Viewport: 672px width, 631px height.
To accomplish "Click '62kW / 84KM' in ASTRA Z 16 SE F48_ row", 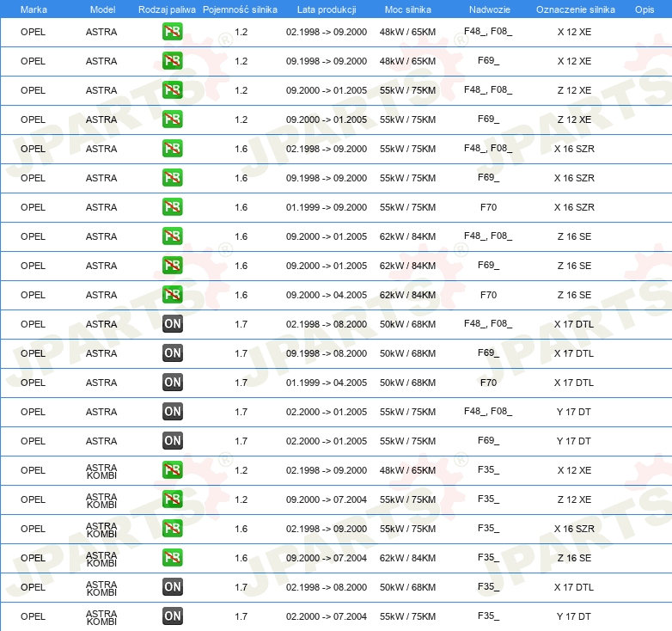I will 407,236.
